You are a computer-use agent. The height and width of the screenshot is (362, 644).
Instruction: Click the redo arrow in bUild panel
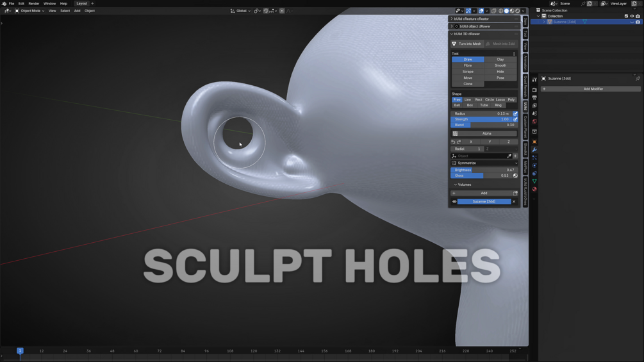click(x=459, y=142)
